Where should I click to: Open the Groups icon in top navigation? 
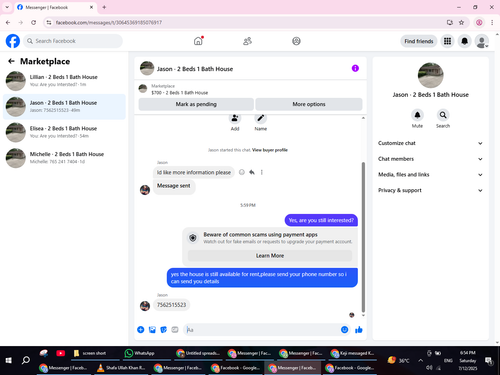[296, 41]
